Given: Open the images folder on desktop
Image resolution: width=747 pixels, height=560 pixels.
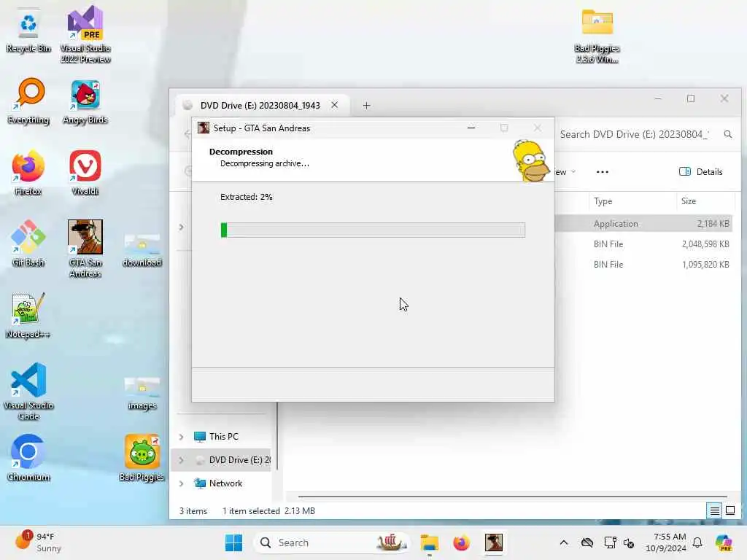Looking at the screenshot, I should click(142, 393).
